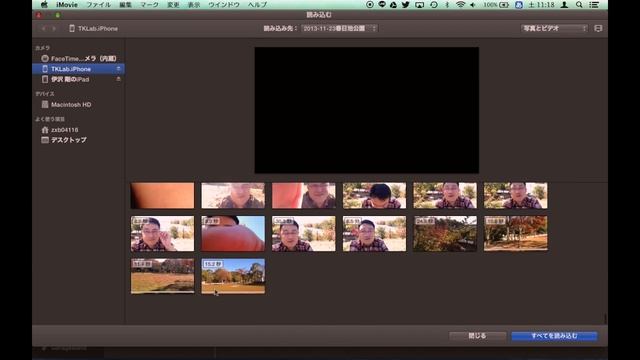The height and width of the screenshot is (360, 640).
Task: Select thumbnail with red blur beside face
Action: [304, 196]
